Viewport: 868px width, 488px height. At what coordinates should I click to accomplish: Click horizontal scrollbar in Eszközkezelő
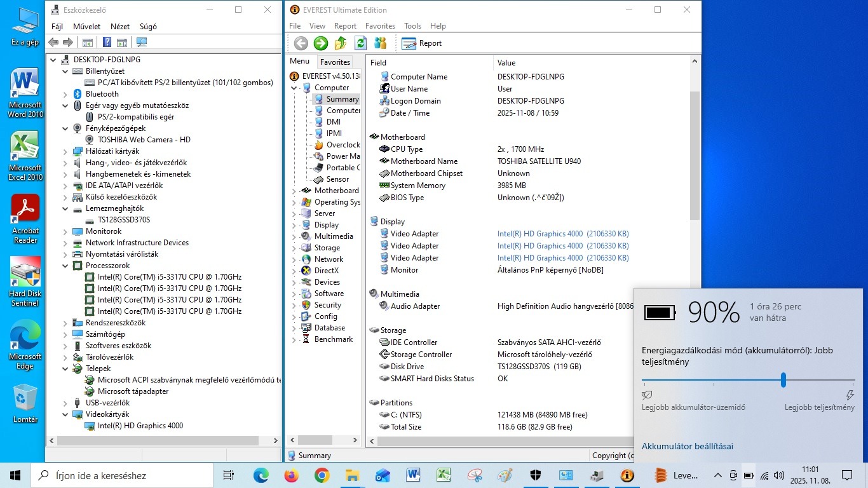tap(158, 440)
